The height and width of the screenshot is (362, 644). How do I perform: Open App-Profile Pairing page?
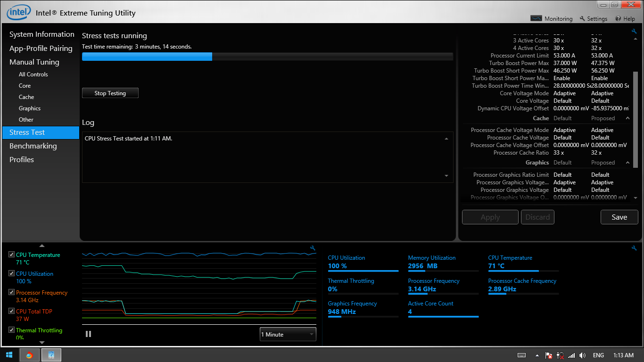tap(41, 49)
